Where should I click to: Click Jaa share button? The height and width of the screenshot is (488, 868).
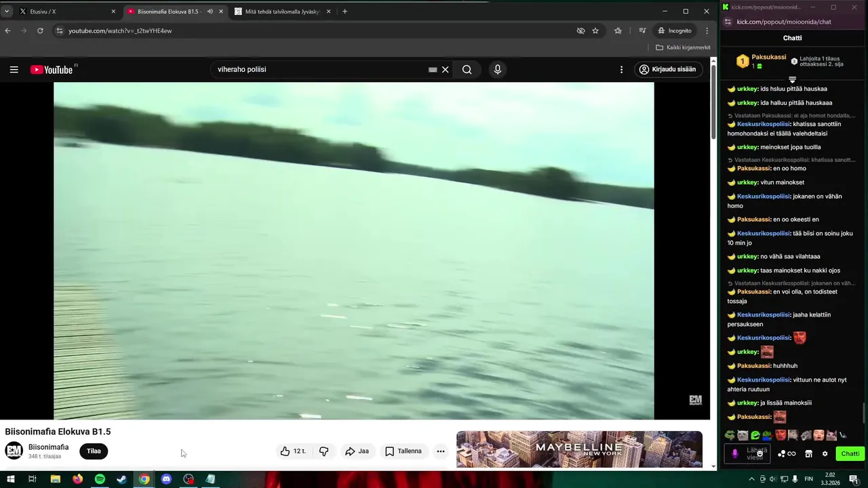(357, 451)
